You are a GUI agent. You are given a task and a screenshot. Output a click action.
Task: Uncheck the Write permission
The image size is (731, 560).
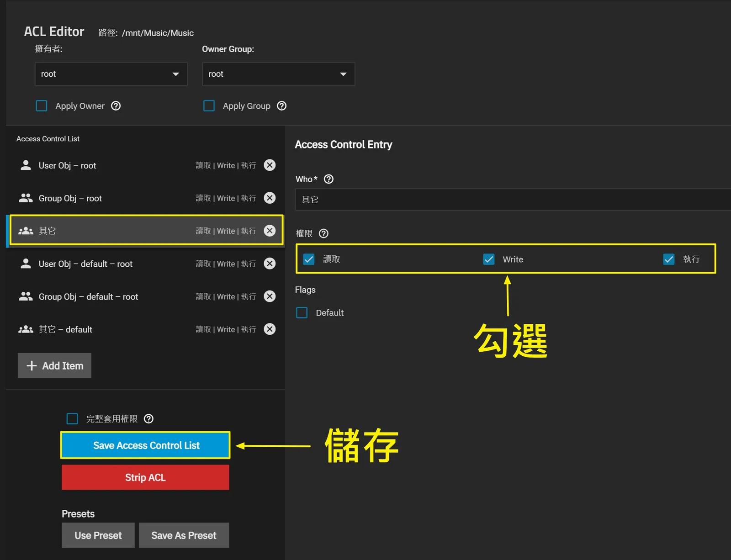click(x=489, y=259)
